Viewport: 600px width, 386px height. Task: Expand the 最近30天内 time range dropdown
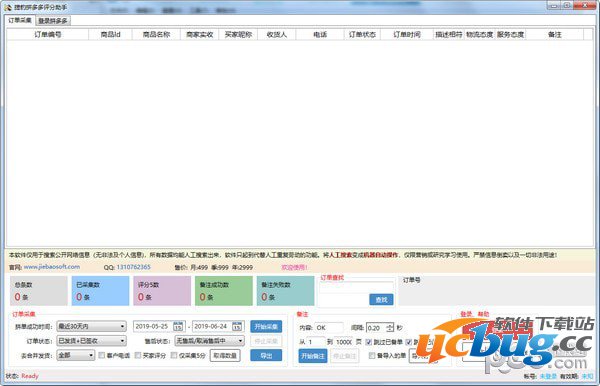pos(91,326)
